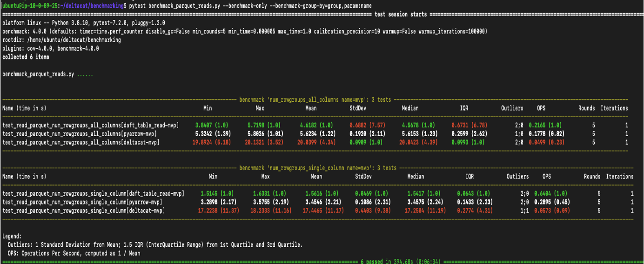Click the 'Outliers' header in all_columns table
The height and width of the screenshot is (264, 644).
click(512, 108)
